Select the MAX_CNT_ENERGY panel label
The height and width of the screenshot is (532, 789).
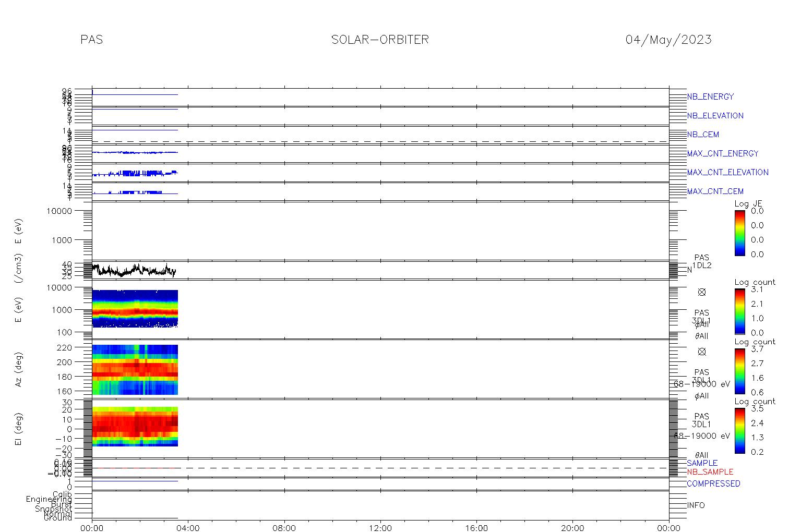pyautogui.click(x=723, y=153)
